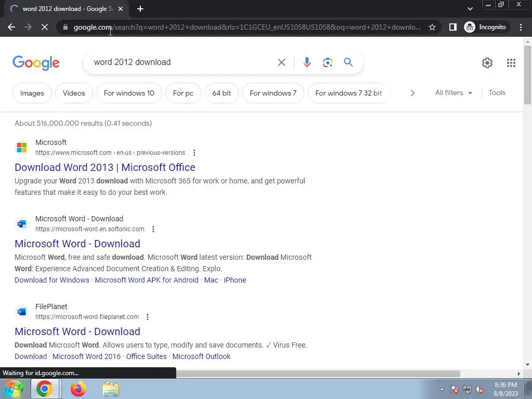Close the 'word 2012 download' tab
Screen dimensions: 532x399
121,9
